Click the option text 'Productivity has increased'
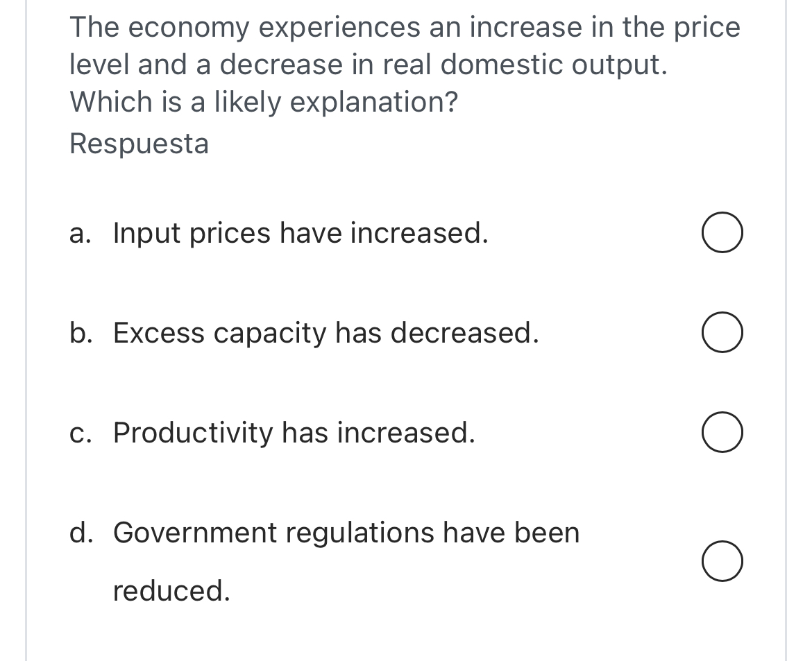Screen dimensions: 812x661 pyautogui.click(x=295, y=433)
